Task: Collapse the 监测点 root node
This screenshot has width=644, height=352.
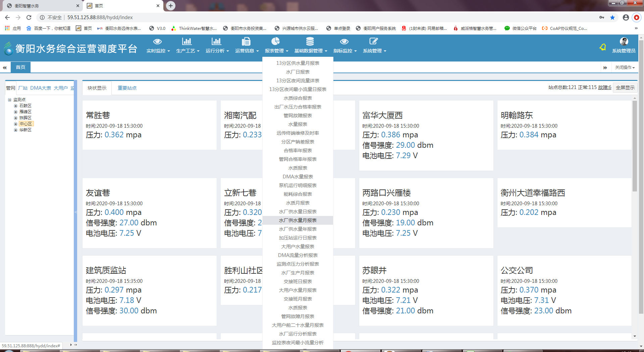Action: click(x=10, y=100)
